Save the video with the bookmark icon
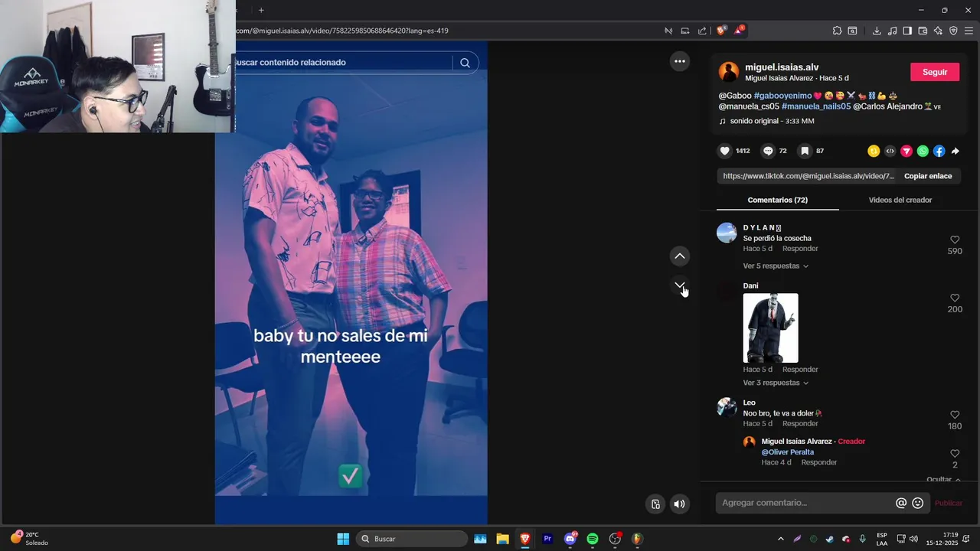The image size is (980, 551). tap(805, 151)
